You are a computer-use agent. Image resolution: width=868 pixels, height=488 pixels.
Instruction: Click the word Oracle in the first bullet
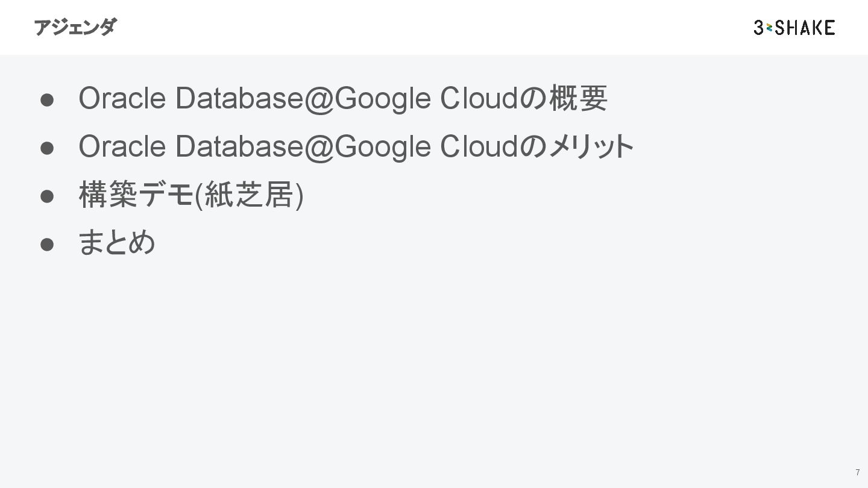(122, 99)
